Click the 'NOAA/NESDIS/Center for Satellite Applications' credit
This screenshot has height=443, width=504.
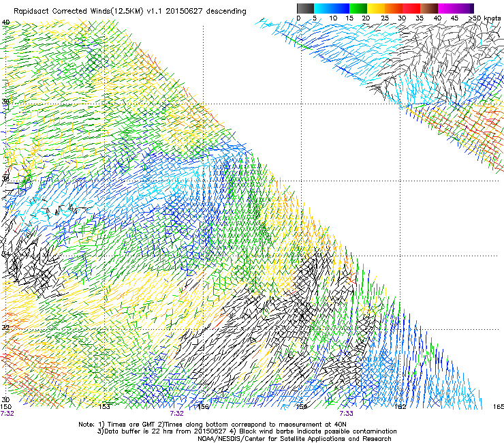point(294,439)
